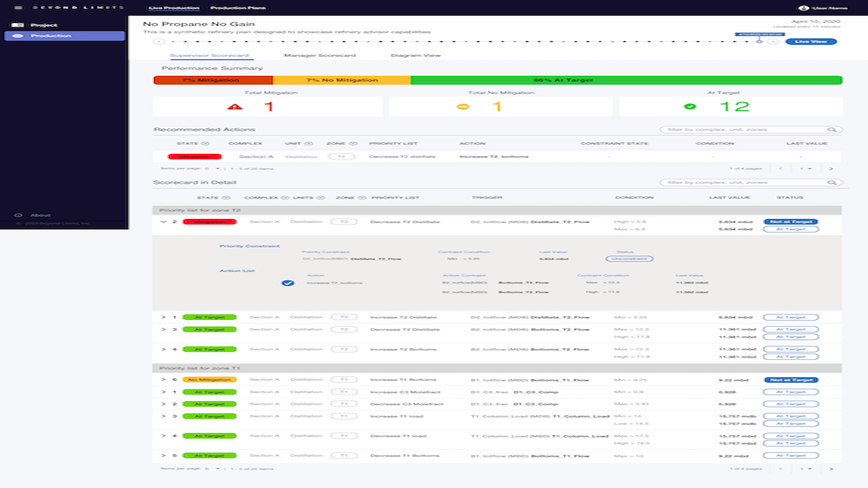Click the timeline previous arrow icon
The width and height of the screenshot is (868, 488).
(x=159, y=41)
